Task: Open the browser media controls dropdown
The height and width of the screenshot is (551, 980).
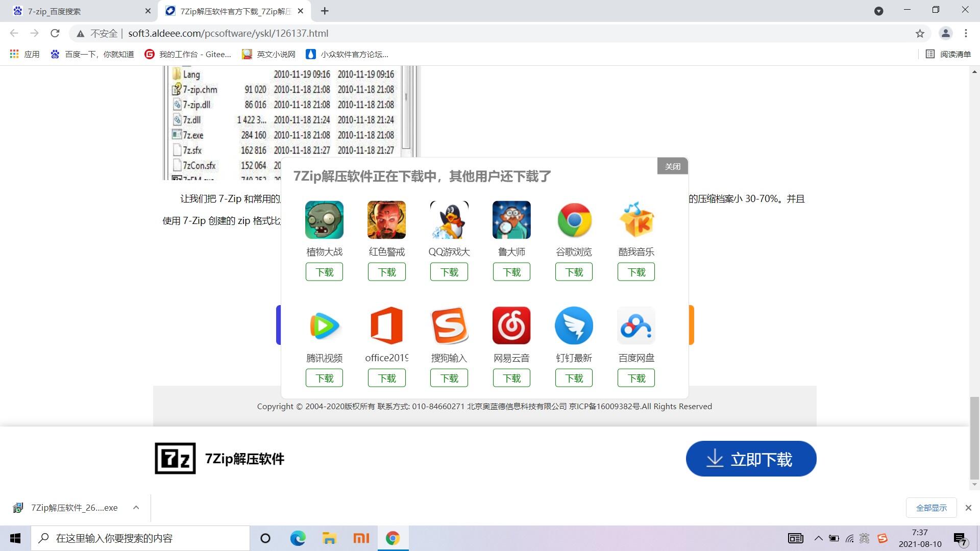Action: pyautogui.click(x=879, y=11)
